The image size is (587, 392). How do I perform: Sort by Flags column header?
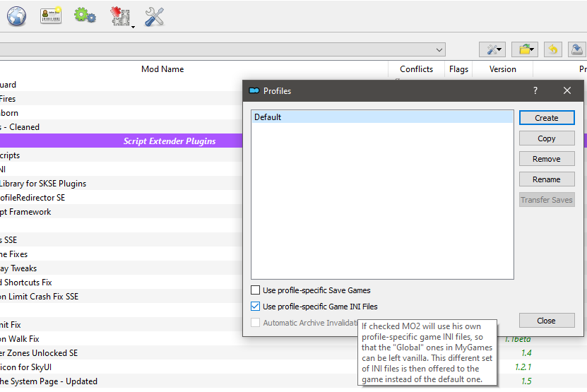(458, 69)
